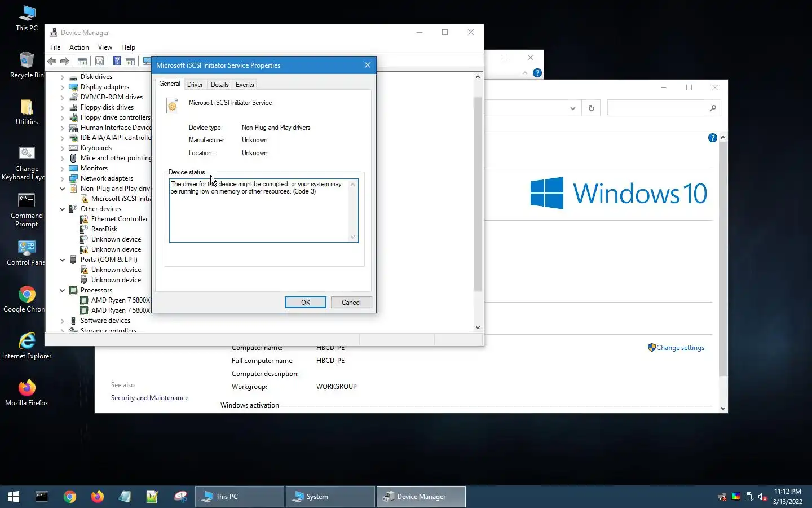The width and height of the screenshot is (812, 508).
Task: Select the Internet Explorer desktop icon
Action: click(27, 346)
